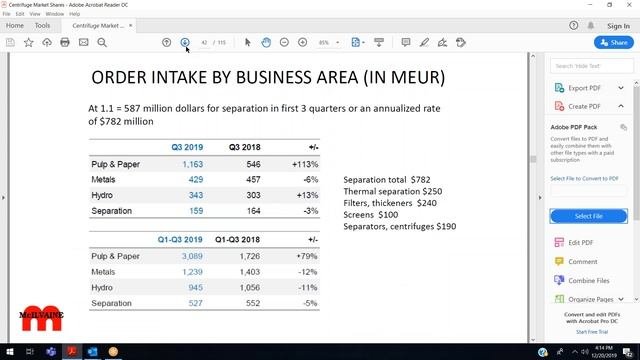Open the Sign document pen tool

442,42
